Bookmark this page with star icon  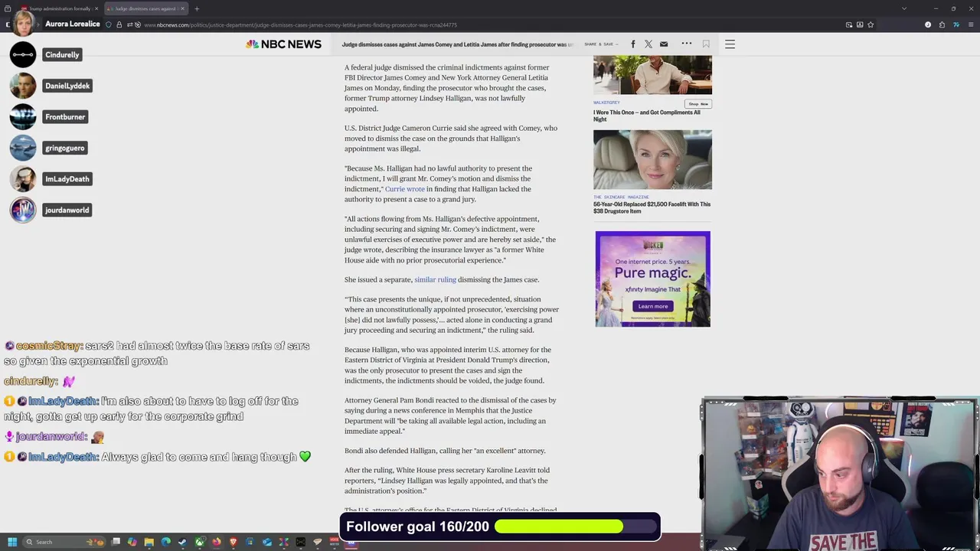871,24
